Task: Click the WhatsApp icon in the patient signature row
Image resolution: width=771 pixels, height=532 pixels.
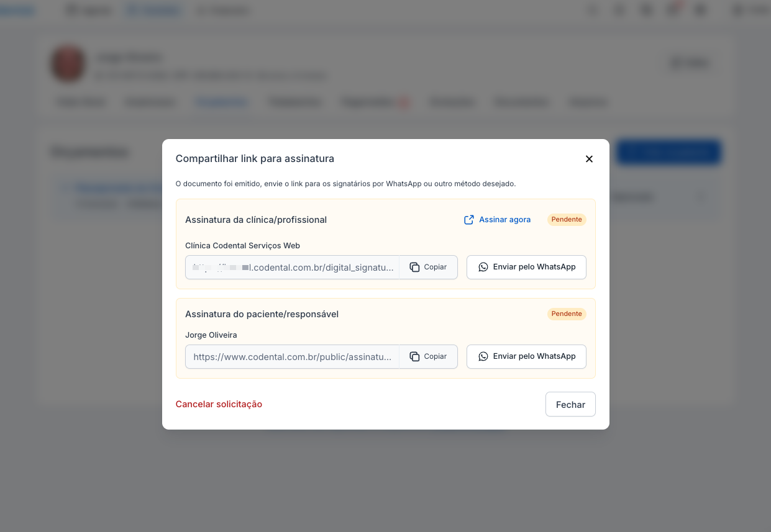Action: point(483,356)
